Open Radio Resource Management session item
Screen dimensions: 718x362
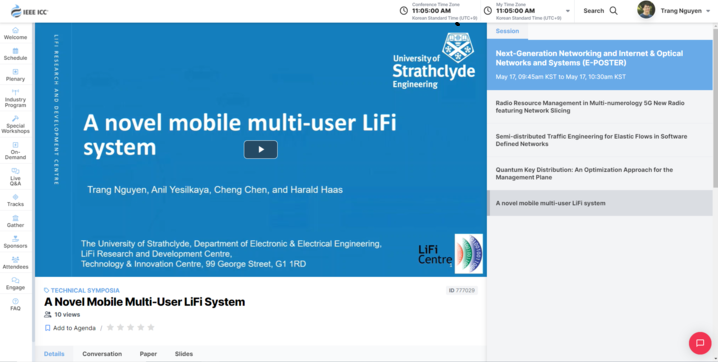(600, 107)
